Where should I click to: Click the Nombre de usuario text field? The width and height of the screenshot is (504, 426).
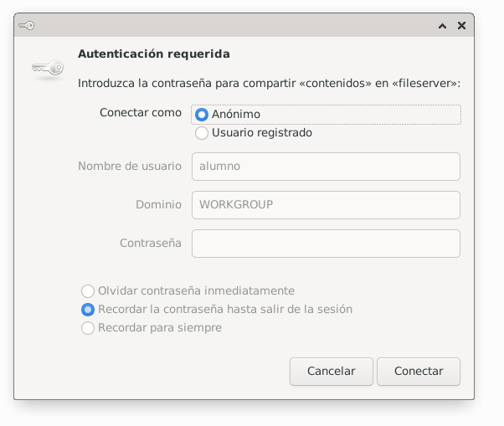click(326, 166)
